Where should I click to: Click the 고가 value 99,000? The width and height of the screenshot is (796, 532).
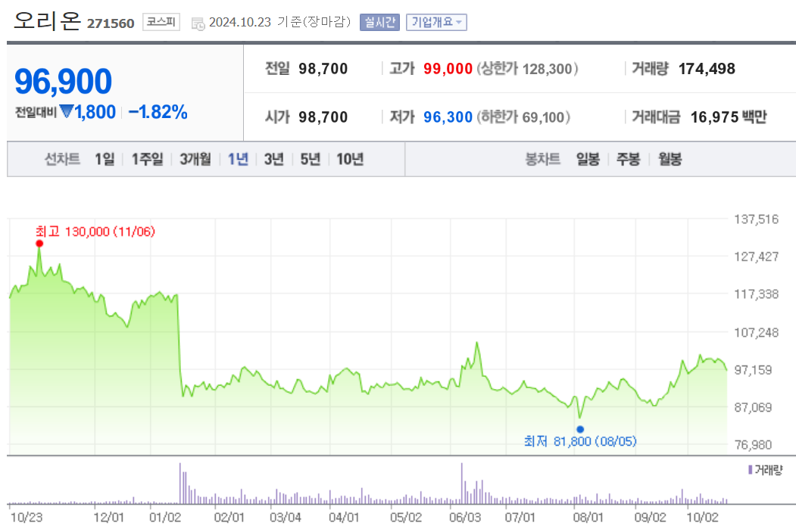pos(448,68)
